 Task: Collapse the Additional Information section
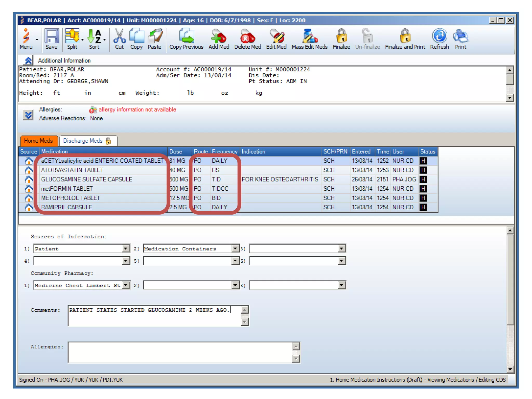28,61
